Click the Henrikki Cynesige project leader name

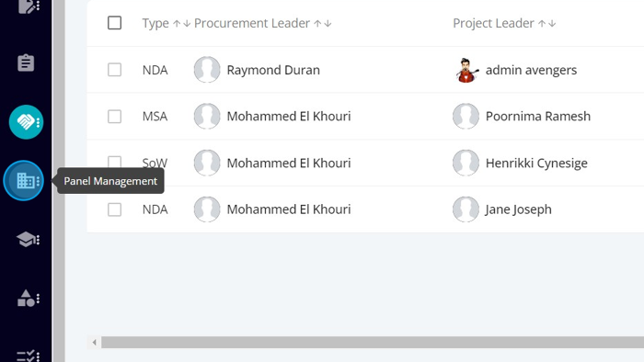tap(536, 164)
